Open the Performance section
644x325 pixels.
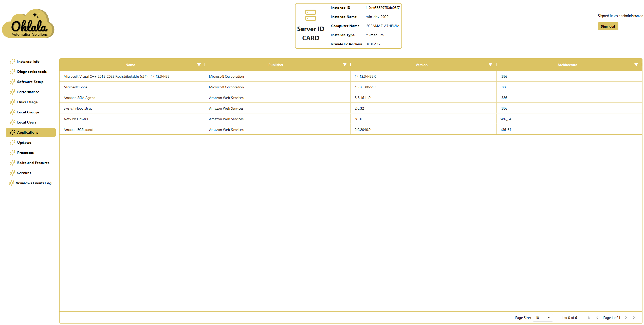point(31,92)
